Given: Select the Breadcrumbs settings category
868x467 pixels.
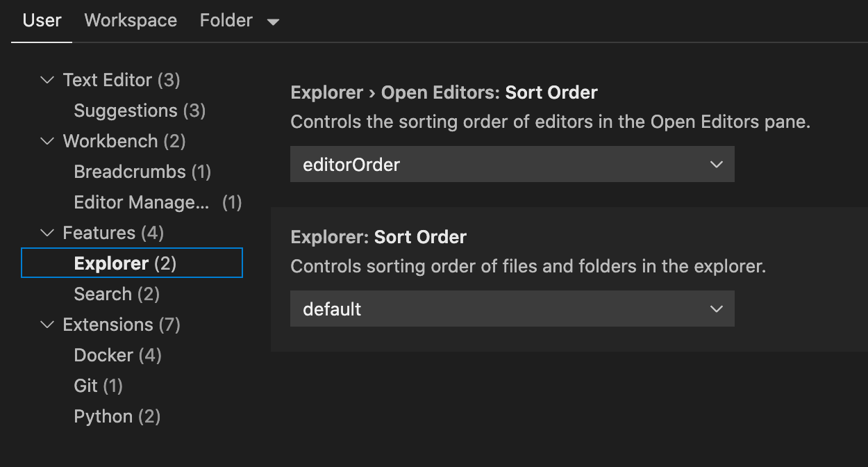Looking at the screenshot, I should (128, 172).
